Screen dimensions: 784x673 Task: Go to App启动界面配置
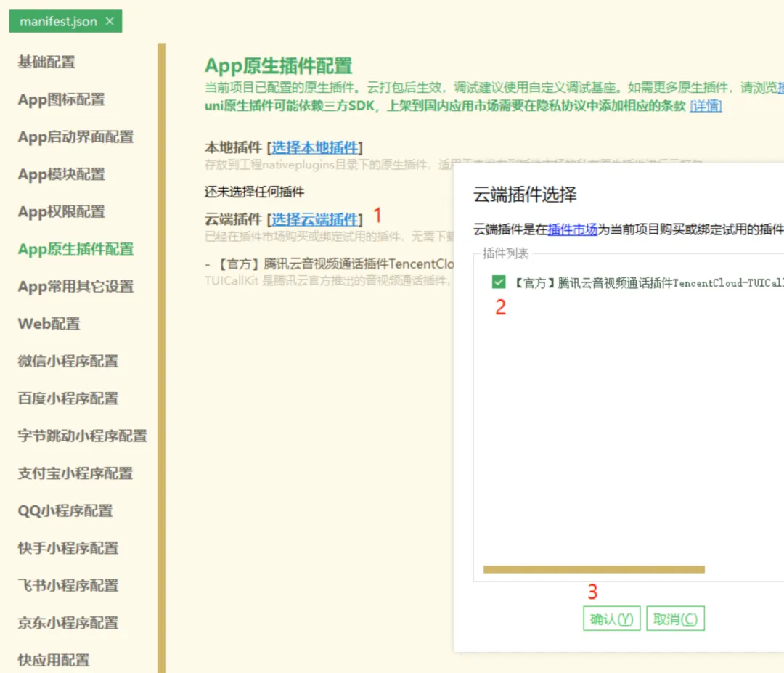[x=75, y=137]
